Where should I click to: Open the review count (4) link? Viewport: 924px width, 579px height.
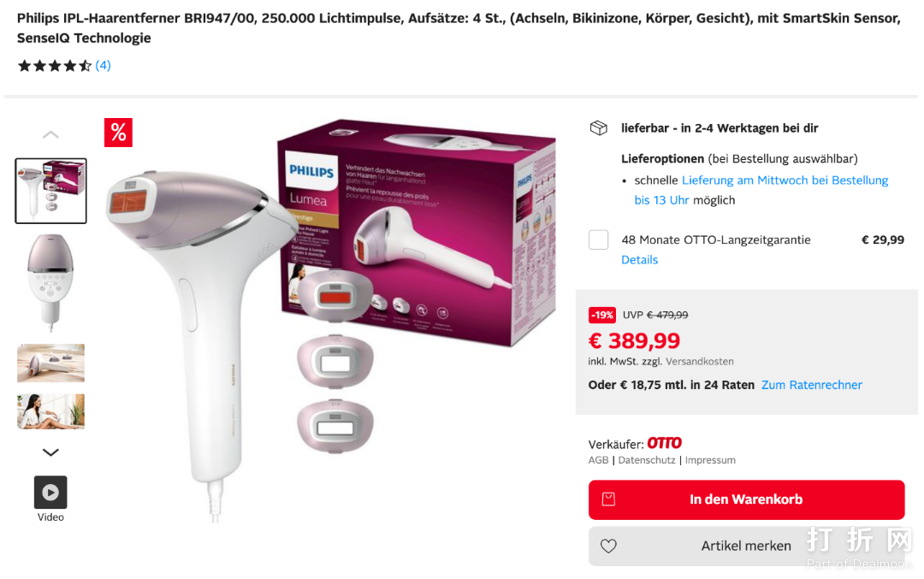pos(104,65)
